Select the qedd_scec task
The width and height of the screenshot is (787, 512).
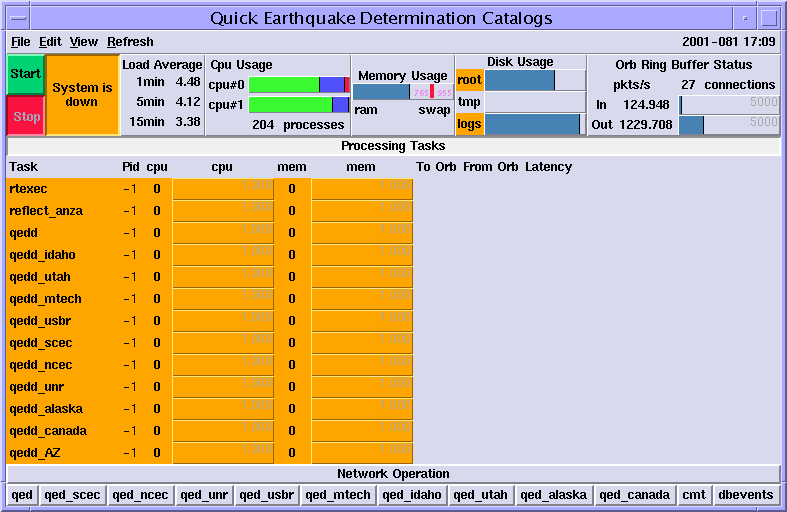click(41, 343)
